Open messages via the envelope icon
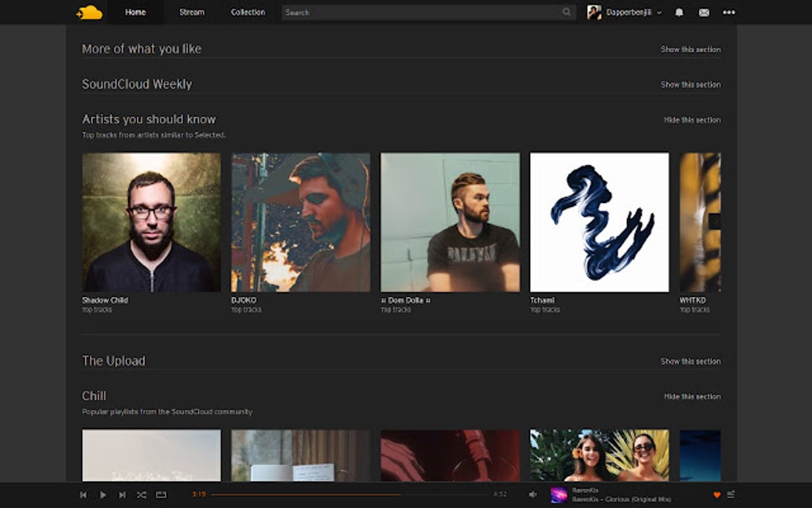This screenshot has width=812, height=508. 703,13
